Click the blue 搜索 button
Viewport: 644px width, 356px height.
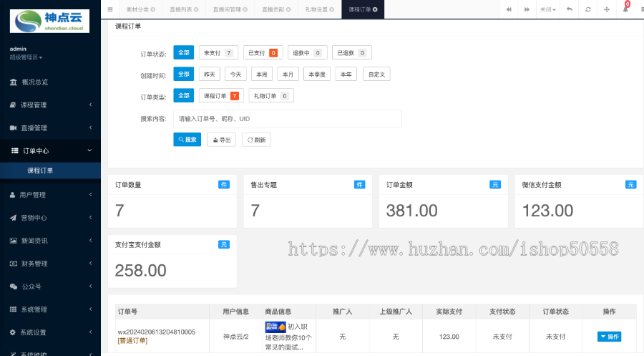(x=187, y=140)
